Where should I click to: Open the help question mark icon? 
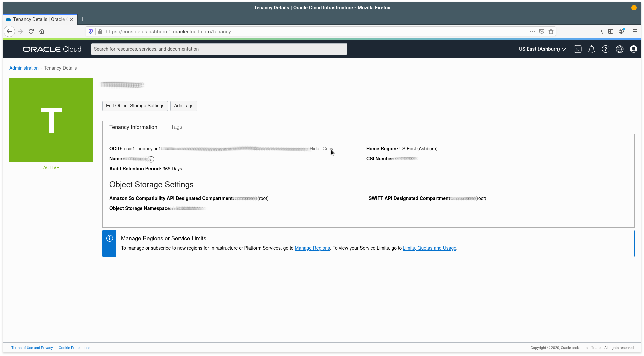pos(606,49)
